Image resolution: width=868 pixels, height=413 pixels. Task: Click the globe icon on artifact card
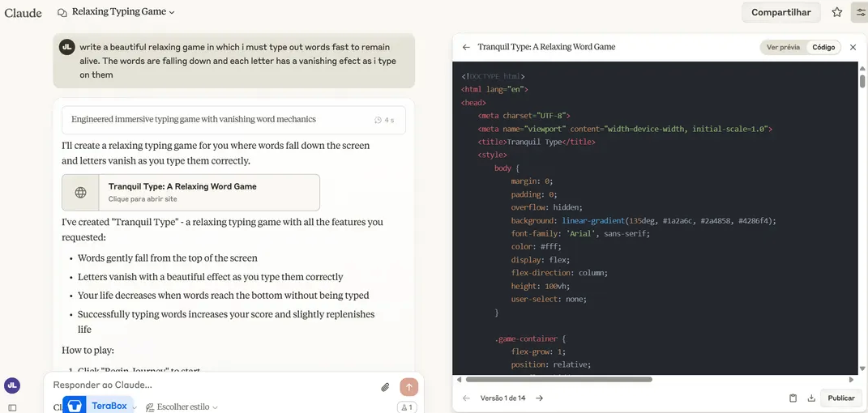[x=80, y=193]
